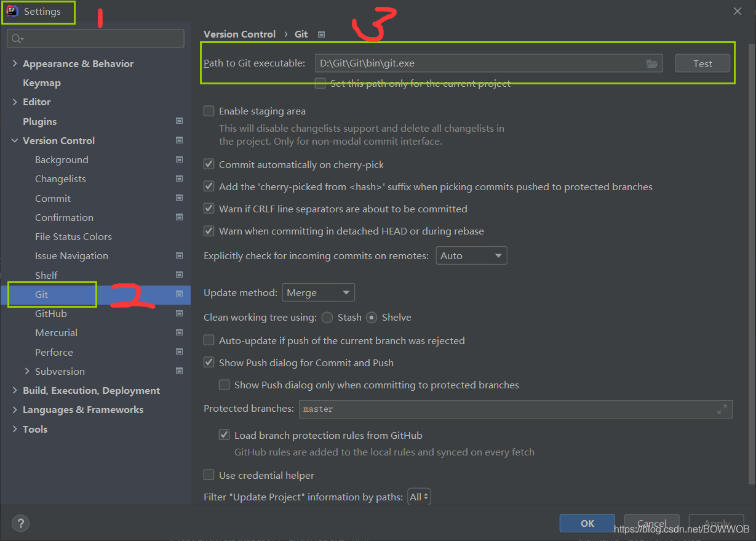
Task: Expand the Appearance & Behavior section
Action: coord(15,63)
